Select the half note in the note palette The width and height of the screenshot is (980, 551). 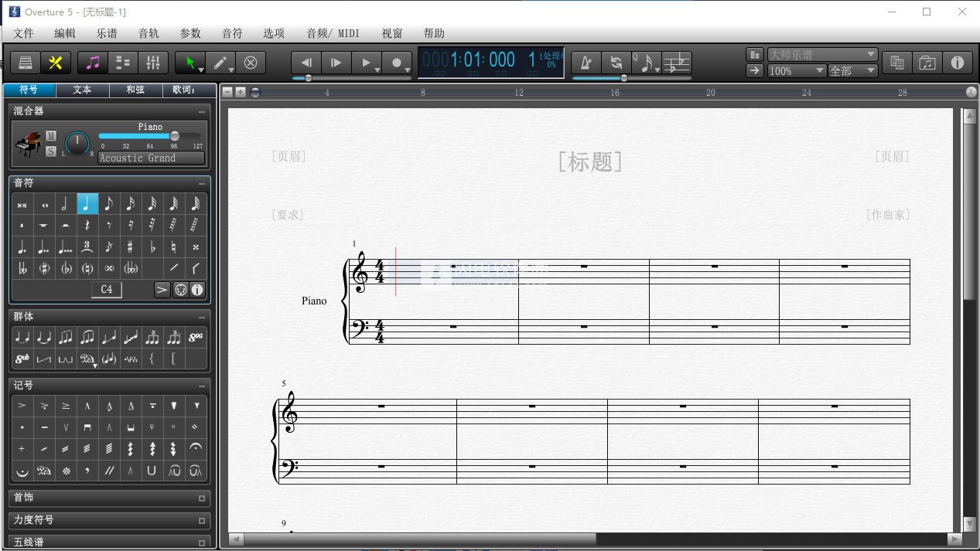(66, 204)
